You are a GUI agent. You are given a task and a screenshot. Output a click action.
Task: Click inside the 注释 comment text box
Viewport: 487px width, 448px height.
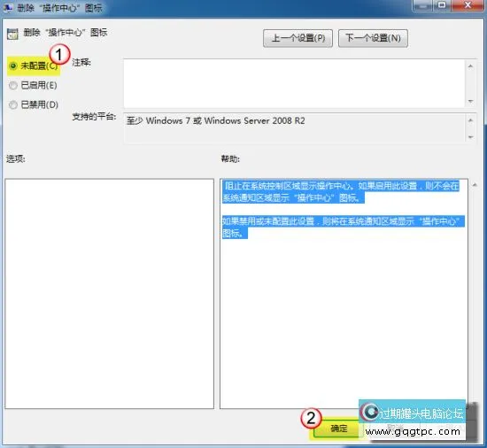point(294,83)
